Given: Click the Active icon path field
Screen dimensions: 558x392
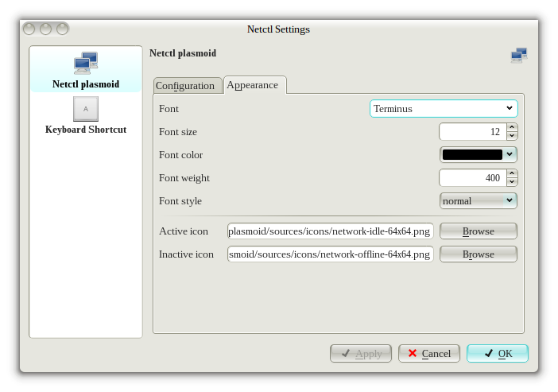Looking at the screenshot, I should point(330,231).
